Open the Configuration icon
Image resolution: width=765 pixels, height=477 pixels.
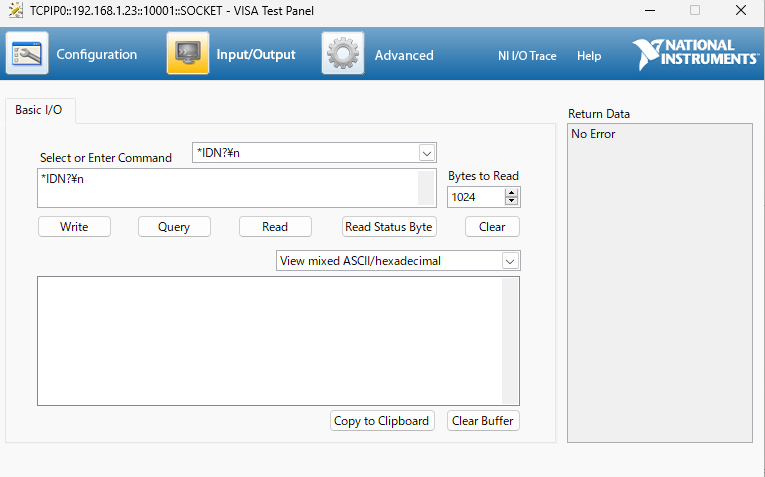point(27,53)
